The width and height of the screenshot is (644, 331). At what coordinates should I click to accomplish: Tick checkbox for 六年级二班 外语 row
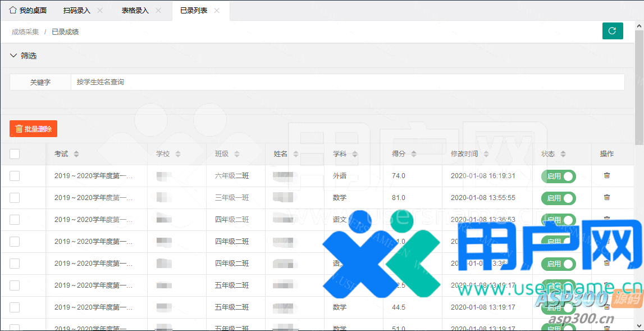coord(15,176)
